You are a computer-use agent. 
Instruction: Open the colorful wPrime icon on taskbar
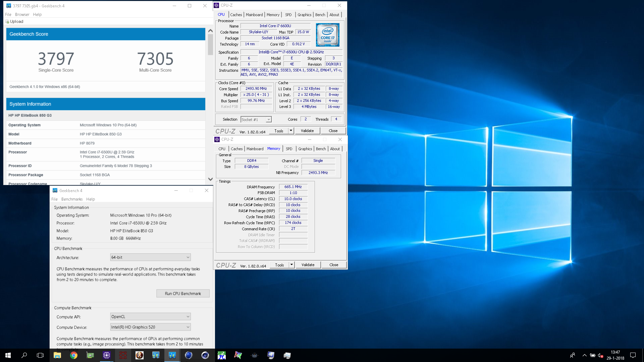[x=238, y=355]
